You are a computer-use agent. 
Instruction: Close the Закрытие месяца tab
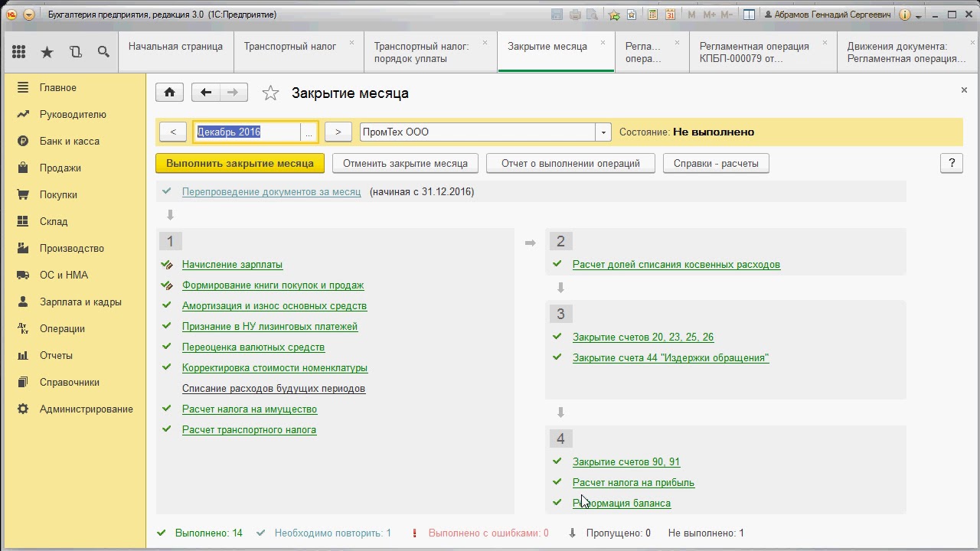coord(603,43)
